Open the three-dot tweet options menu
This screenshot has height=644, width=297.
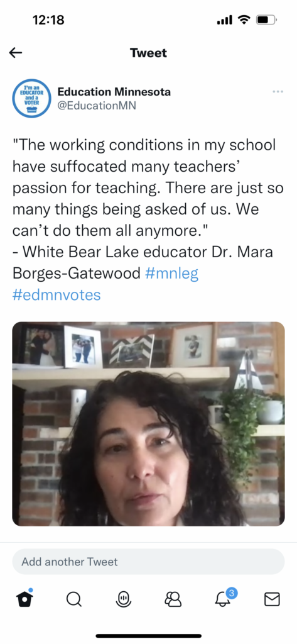tap(278, 91)
